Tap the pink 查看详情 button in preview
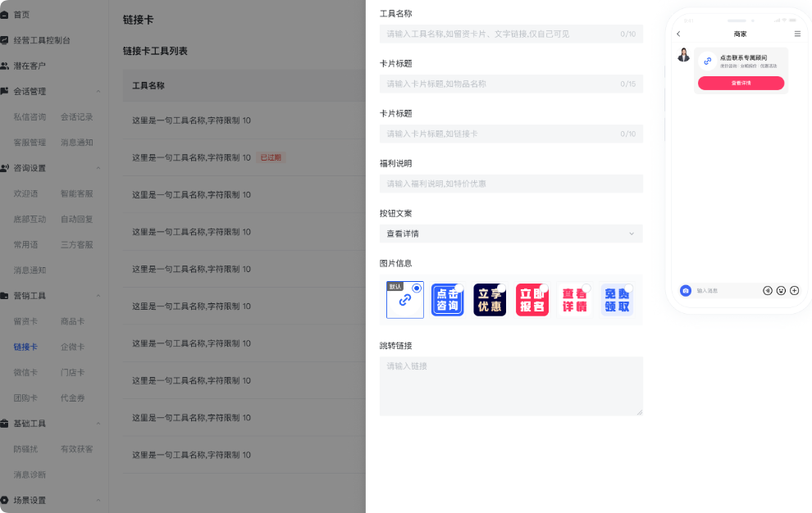 click(x=741, y=84)
